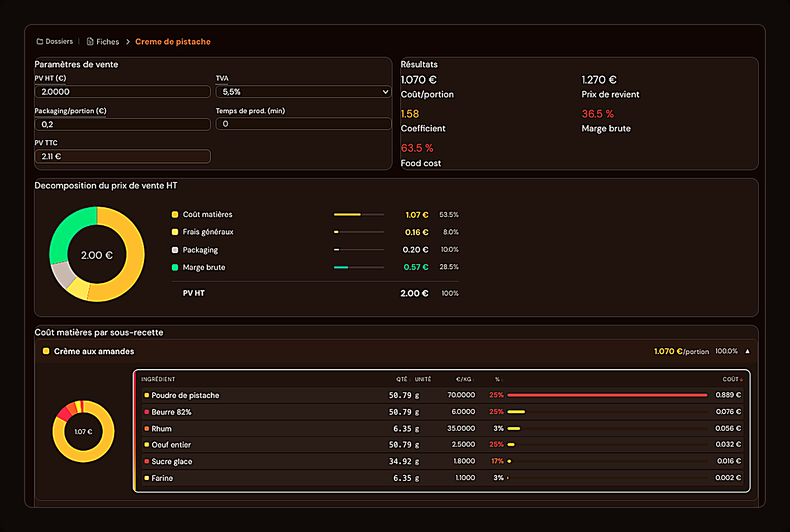
Task: Click the Packaging grey legend swatch
Action: click(x=175, y=250)
